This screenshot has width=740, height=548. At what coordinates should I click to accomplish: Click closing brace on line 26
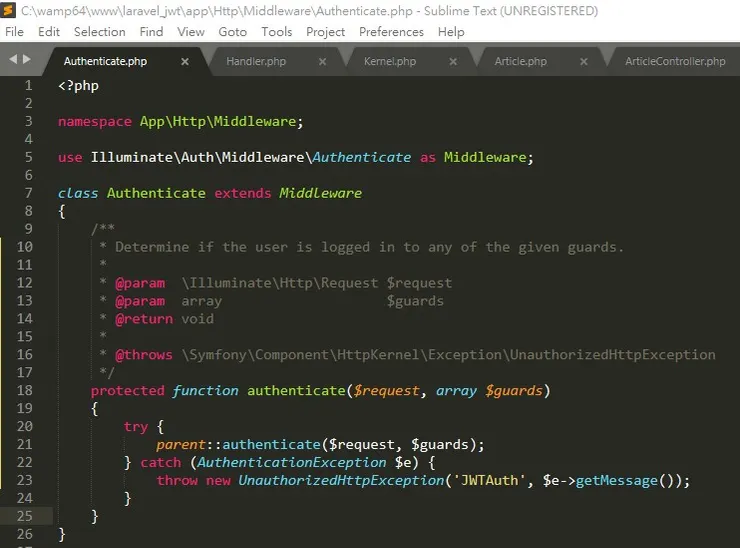(62, 534)
